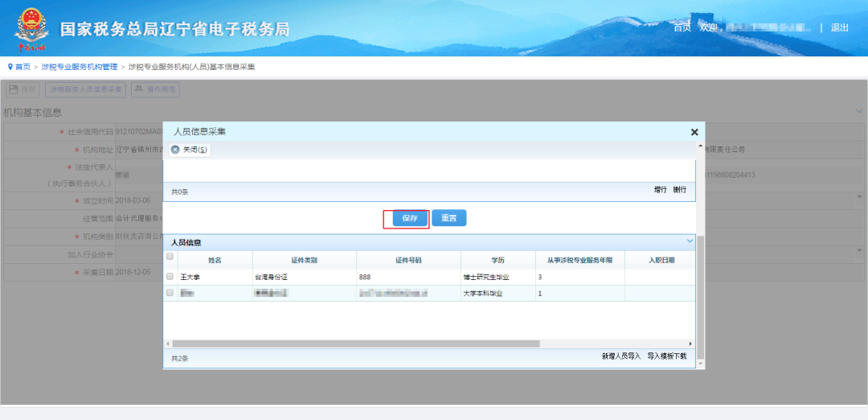The width and height of the screenshot is (868, 420).
Task: Toggle the select-all checkbox in table header
Action: click(170, 256)
